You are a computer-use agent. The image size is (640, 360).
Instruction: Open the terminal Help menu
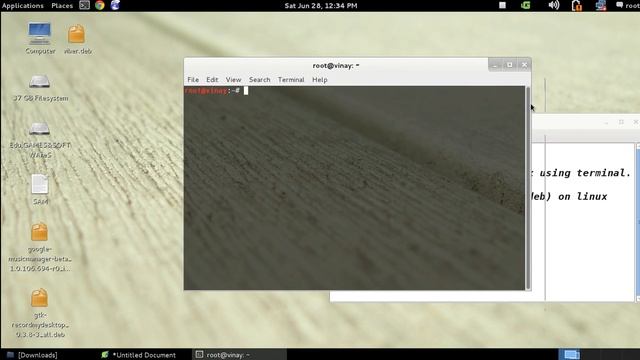pyautogui.click(x=320, y=80)
